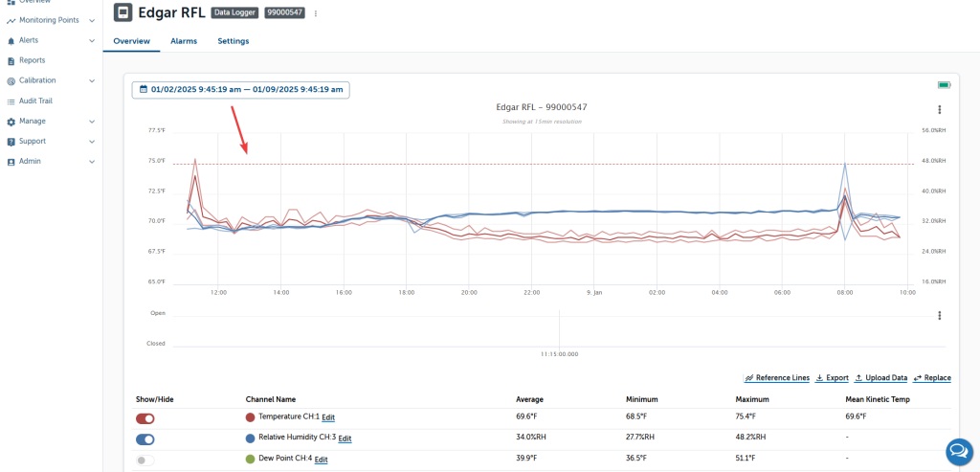Click the chat support bubble icon
The image size is (980, 472).
point(959,452)
